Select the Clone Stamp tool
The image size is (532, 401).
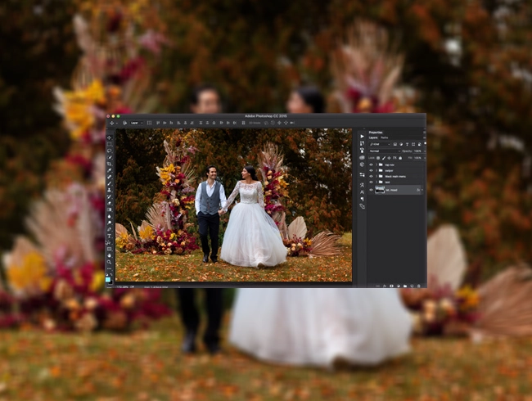(109, 189)
